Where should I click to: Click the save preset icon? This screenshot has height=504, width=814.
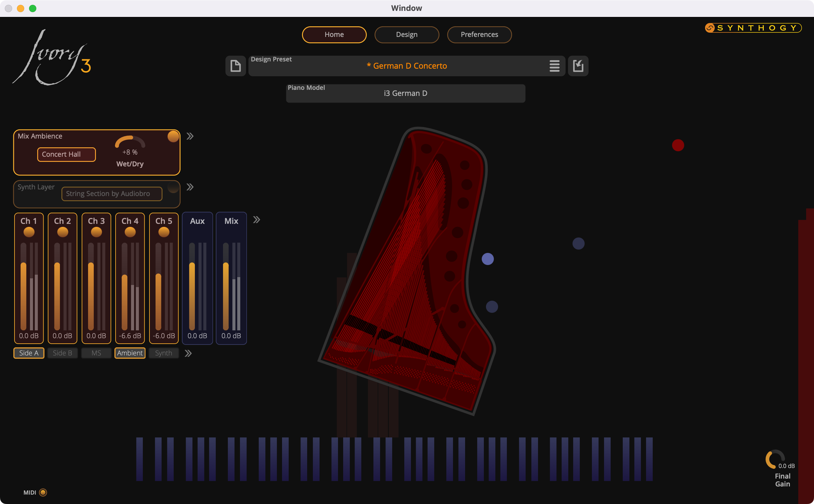[x=578, y=66]
